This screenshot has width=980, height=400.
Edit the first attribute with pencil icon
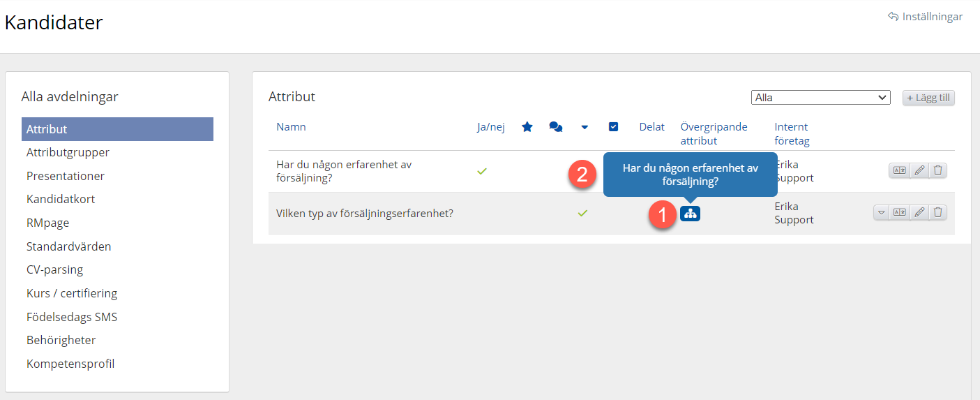click(919, 170)
